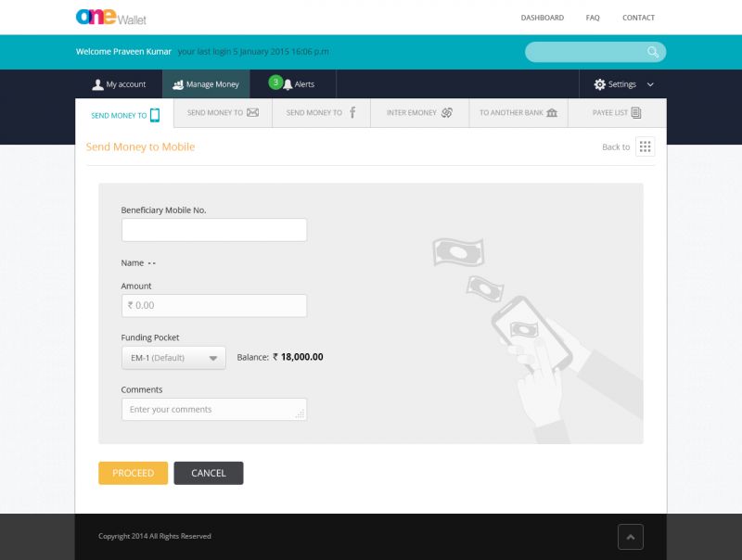
Task: Click the Settings gear icon
Action: pyautogui.click(x=599, y=84)
